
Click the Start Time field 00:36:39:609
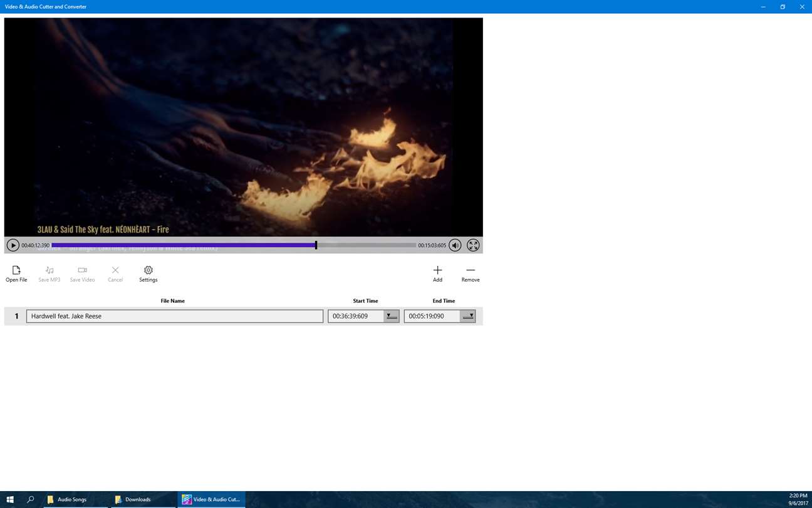356,316
